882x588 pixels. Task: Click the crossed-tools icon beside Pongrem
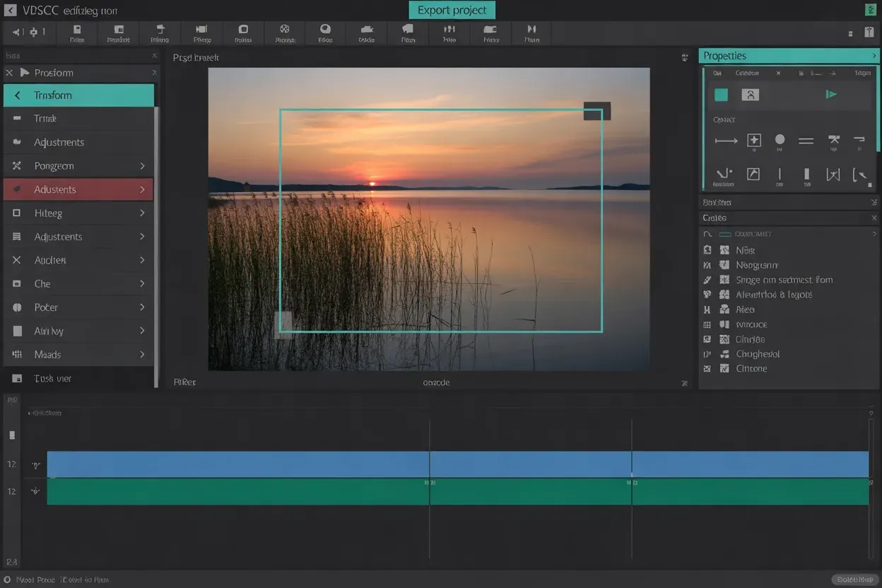click(x=17, y=166)
